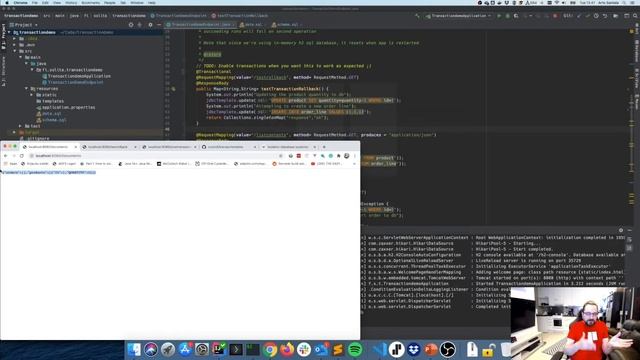Open PowerPoint from the Dock
Image resolution: width=640 pixels, height=360 pixels.
(431, 350)
